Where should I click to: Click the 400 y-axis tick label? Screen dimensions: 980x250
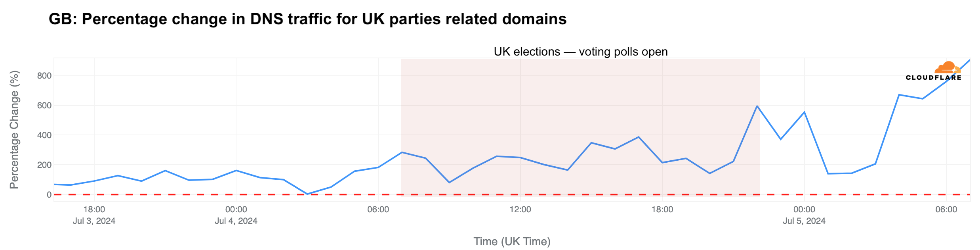click(x=44, y=135)
